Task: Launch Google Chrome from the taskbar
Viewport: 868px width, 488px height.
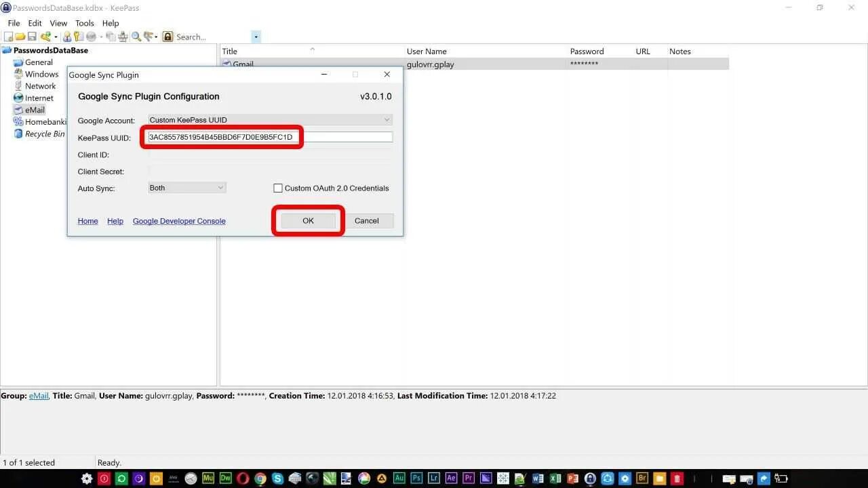Action: tap(260, 479)
